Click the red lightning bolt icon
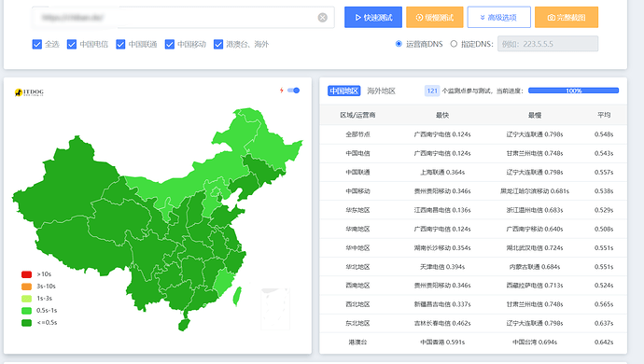Image resolution: width=644 pixels, height=364 pixels. click(281, 91)
